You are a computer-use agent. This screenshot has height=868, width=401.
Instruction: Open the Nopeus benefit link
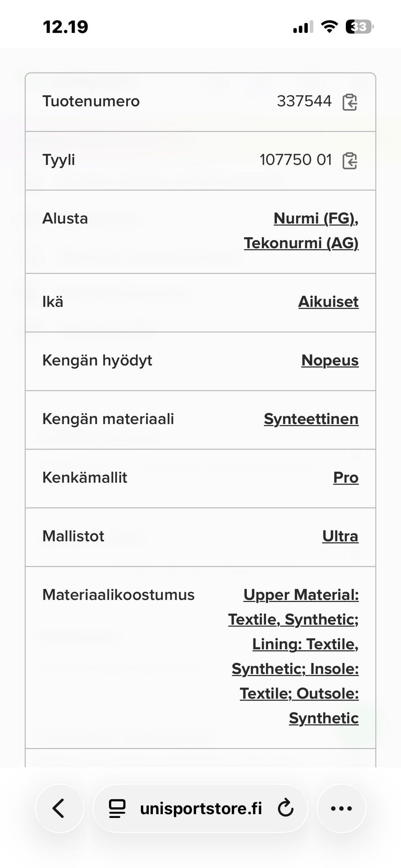pos(330,360)
